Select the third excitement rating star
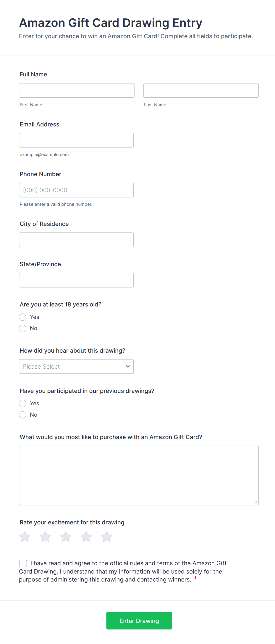This screenshot has height=644, width=275. click(66, 536)
